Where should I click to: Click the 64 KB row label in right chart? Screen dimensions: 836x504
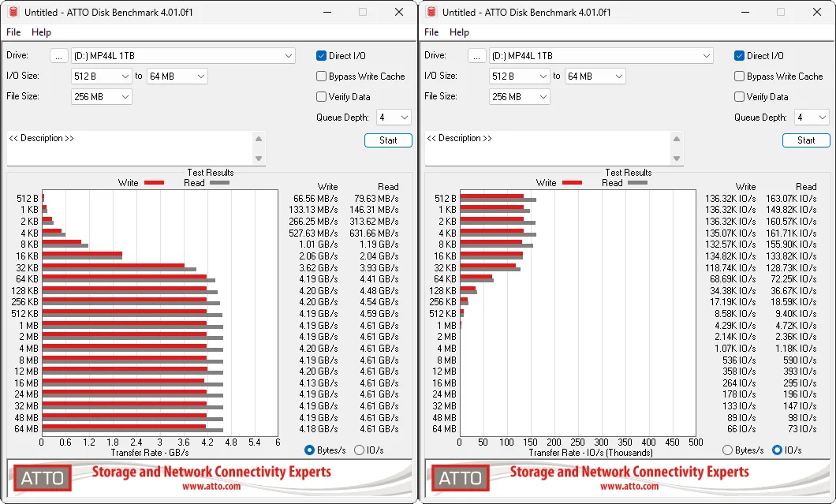[x=445, y=279]
